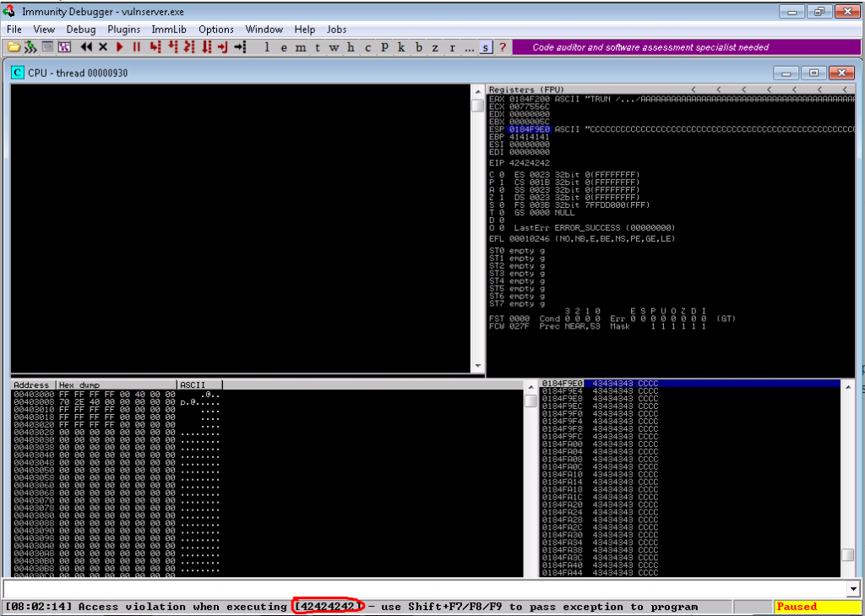
Task: Select the ECX 0077556C register line
Action: click(520, 106)
